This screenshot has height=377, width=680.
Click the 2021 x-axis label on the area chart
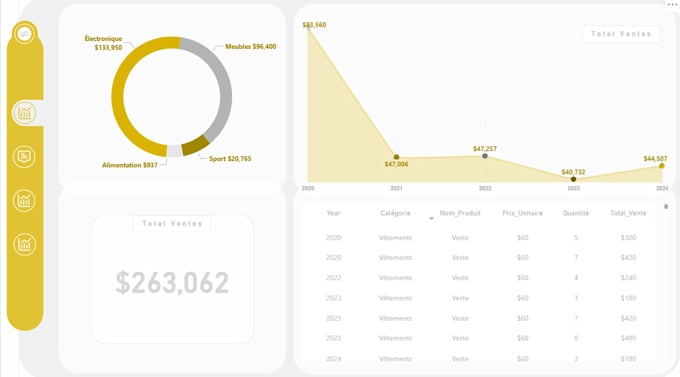click(396, 188)
